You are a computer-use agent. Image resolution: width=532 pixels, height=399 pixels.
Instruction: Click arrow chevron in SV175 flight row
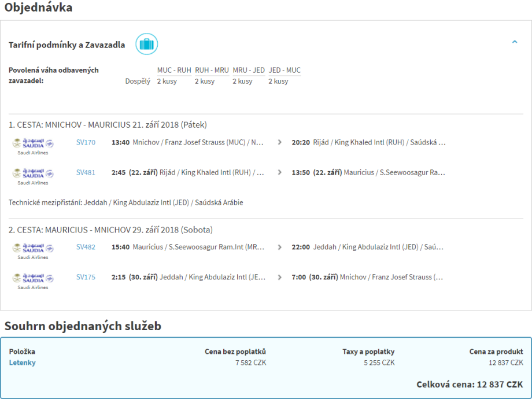pos(280,277)
